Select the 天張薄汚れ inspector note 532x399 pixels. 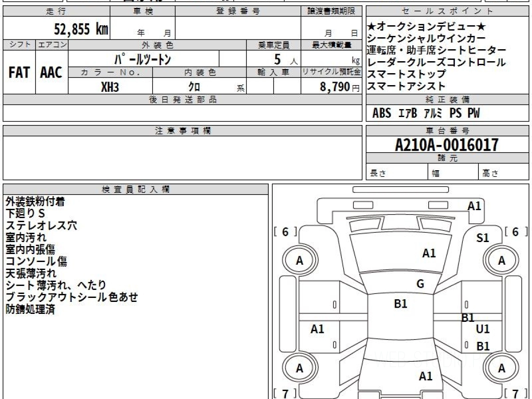[31, 274]
